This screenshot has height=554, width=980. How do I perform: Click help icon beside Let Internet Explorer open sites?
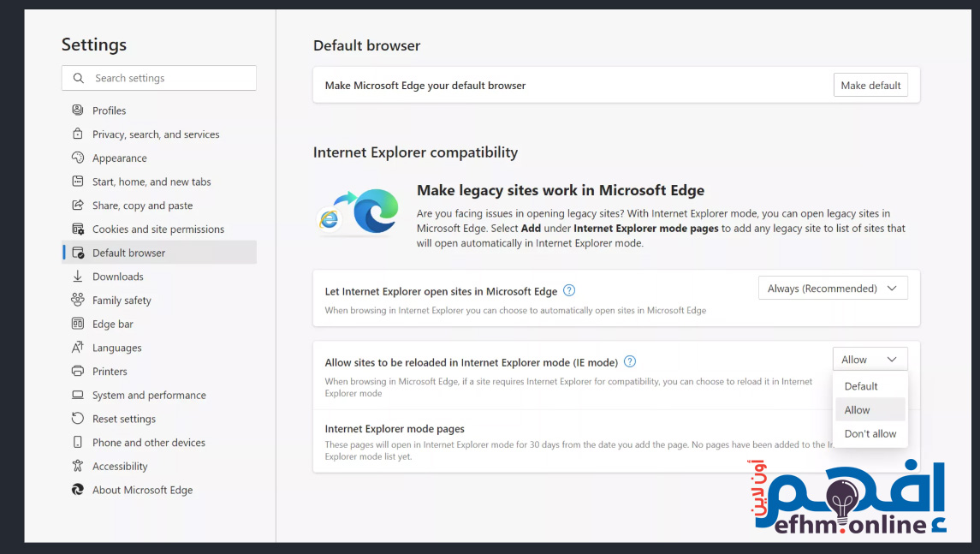[x=569, y=290]
